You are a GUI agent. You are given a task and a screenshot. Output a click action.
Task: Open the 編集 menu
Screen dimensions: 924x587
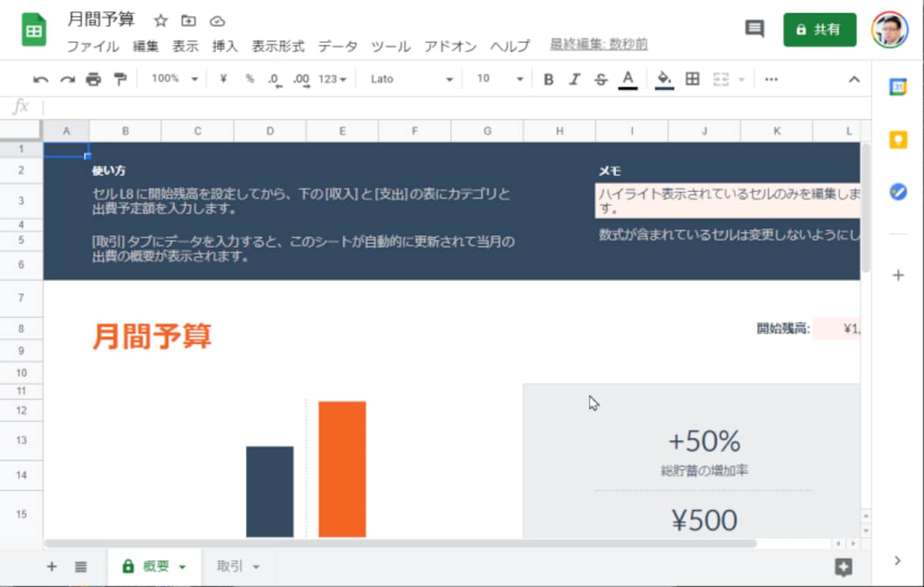[x=146, y=46]
